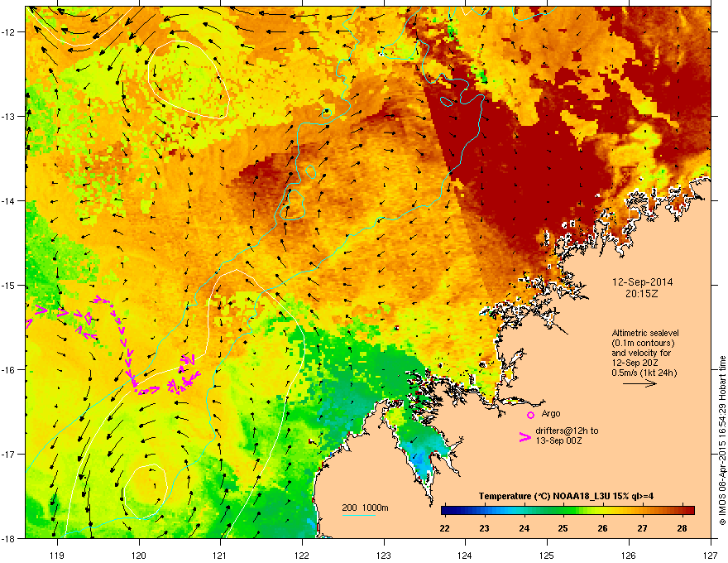Click the time label 20:15Z

pyautogui.click(x=642, y=294)
